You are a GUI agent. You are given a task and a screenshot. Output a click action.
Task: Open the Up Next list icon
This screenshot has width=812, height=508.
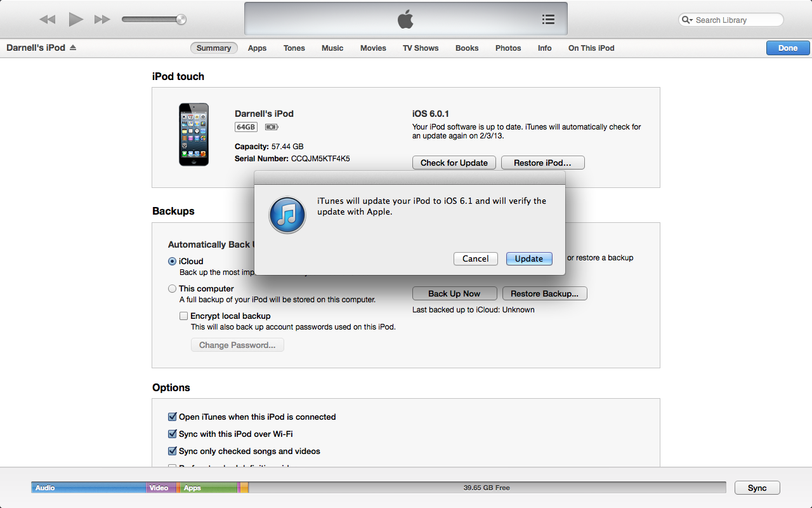549,20
